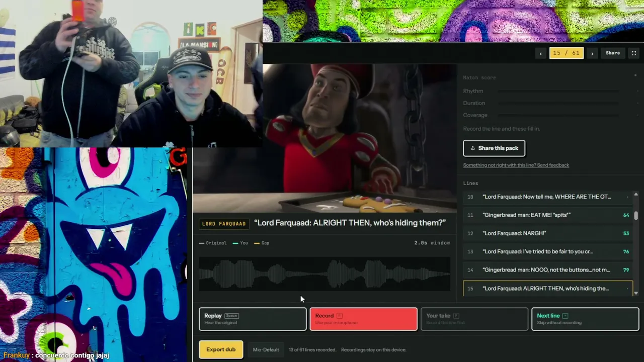This screenshot has height=362, width=644.
Task: Start recording with the Record button
Action: click(x=363, y=319)
